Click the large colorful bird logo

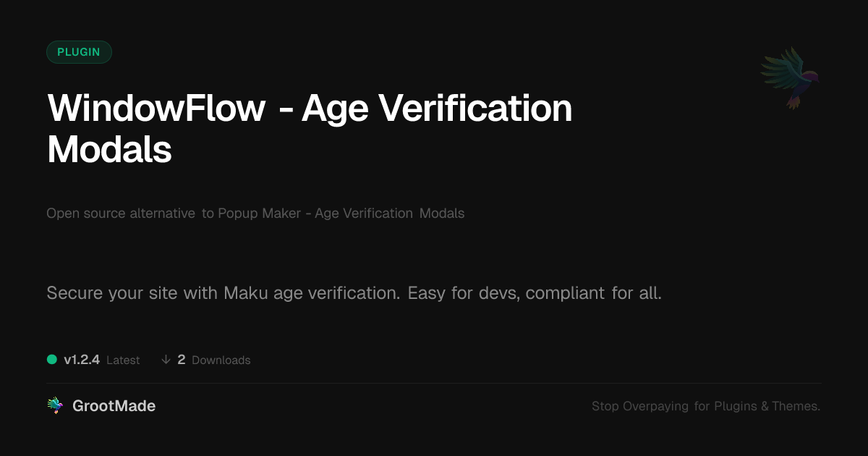point(789,77)
